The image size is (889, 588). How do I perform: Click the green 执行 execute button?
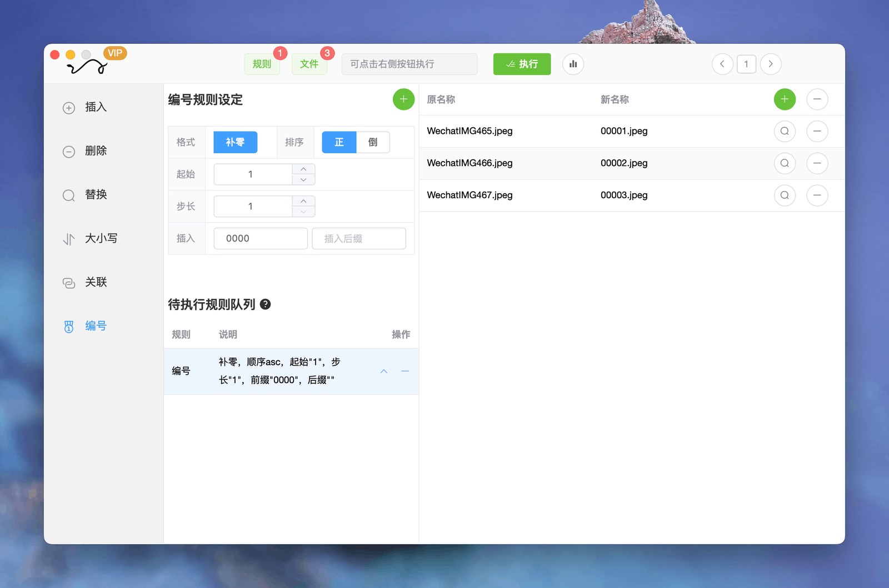coord(522,64)
